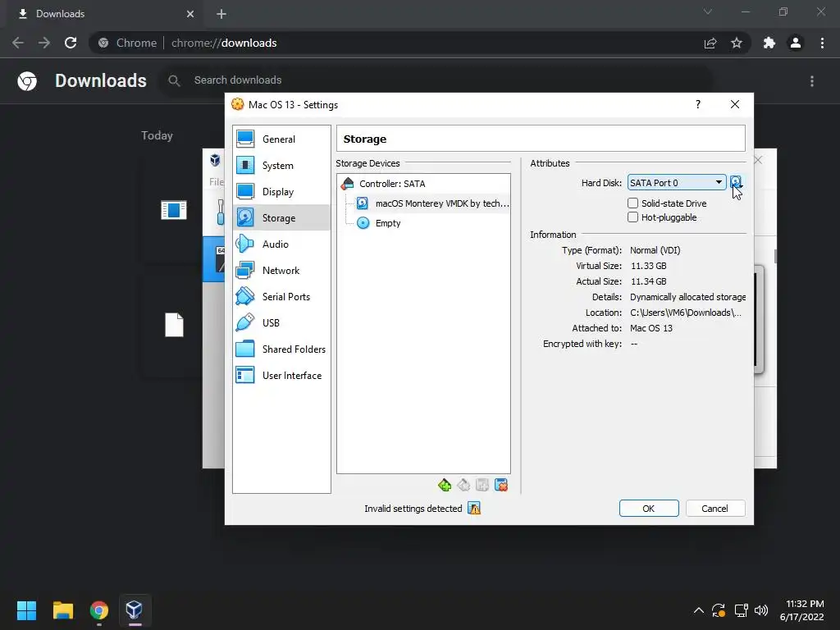Open the Audio settings category

281,244
